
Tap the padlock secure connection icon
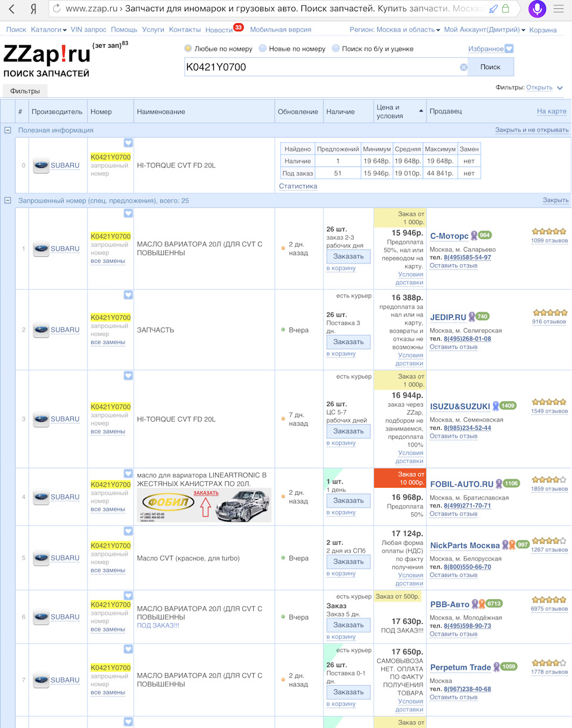(505, 9)
